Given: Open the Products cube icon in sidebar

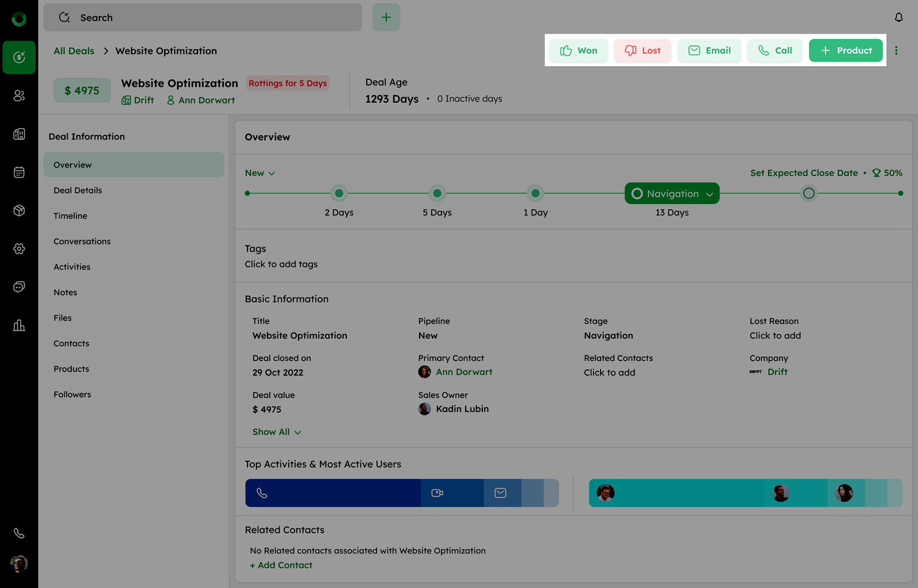Looking at the screenshot, I should 19,210.
